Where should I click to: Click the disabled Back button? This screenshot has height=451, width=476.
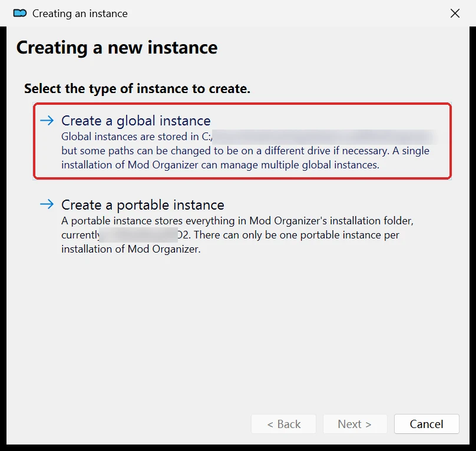[283, 424]
